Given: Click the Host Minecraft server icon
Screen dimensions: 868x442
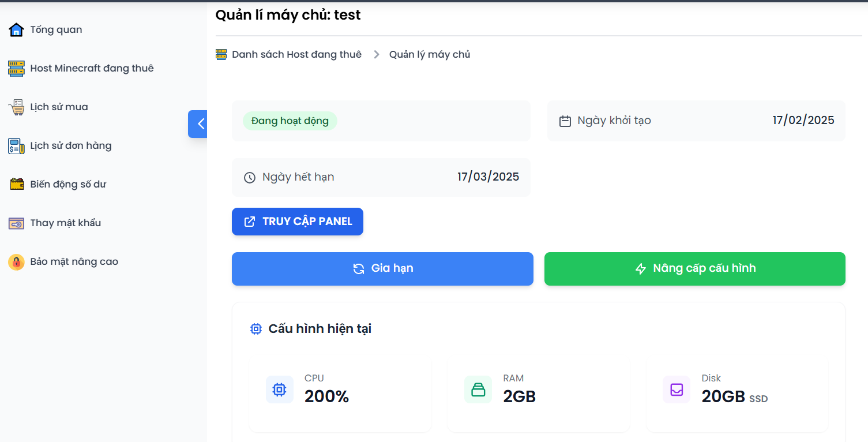Looking at the screenshot, I should 16,69.
